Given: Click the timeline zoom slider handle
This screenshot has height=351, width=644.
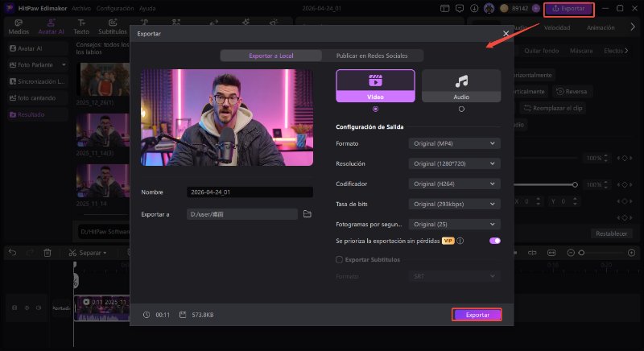Looking at the screenshot, I should [x=581, y=253].
